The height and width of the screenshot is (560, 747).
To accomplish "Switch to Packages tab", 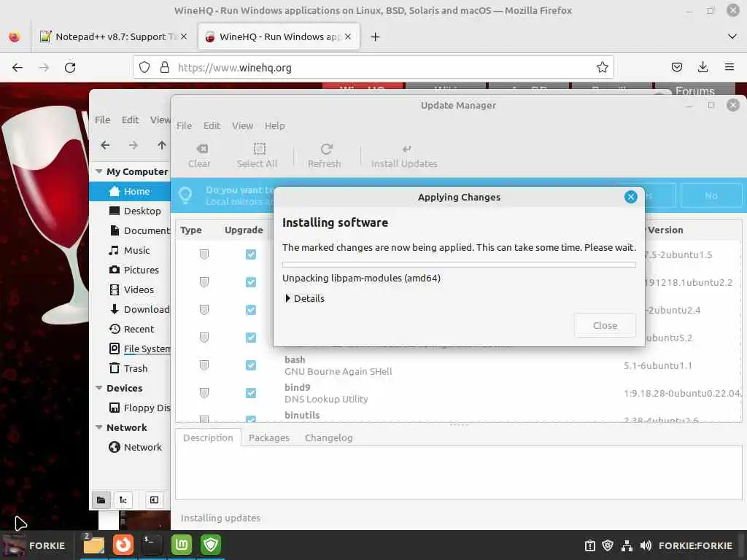I will (268, 437).
